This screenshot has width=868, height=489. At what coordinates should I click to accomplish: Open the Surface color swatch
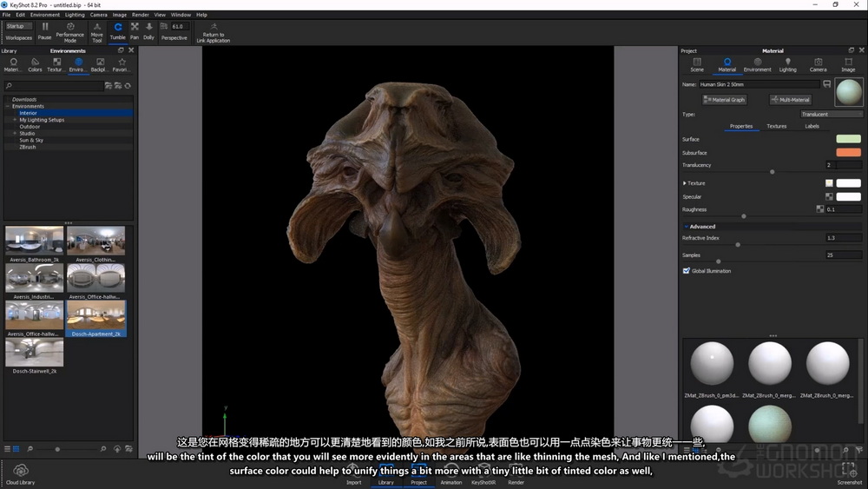[x=848, y=139]
